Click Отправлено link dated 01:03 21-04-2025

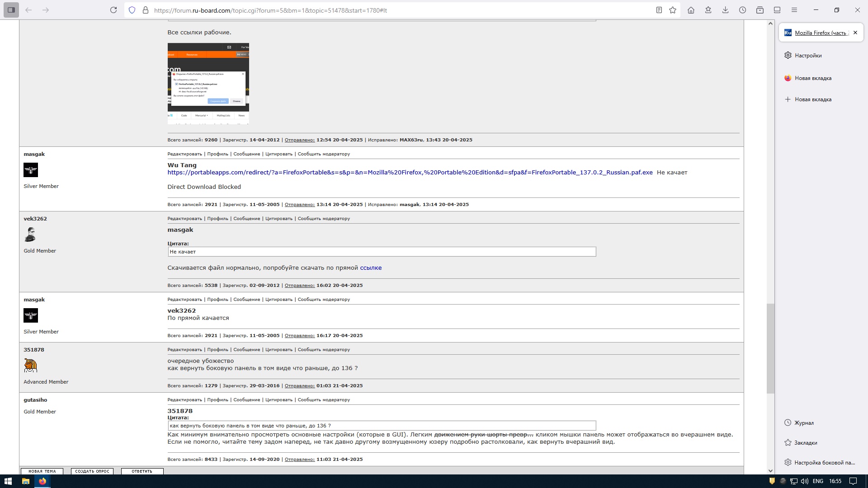(299, 385)
